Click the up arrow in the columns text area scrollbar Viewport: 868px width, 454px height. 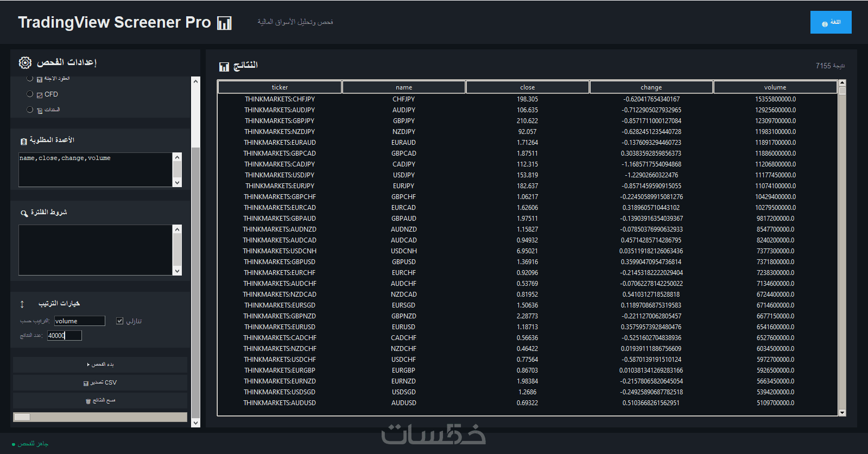pos(177,157)
